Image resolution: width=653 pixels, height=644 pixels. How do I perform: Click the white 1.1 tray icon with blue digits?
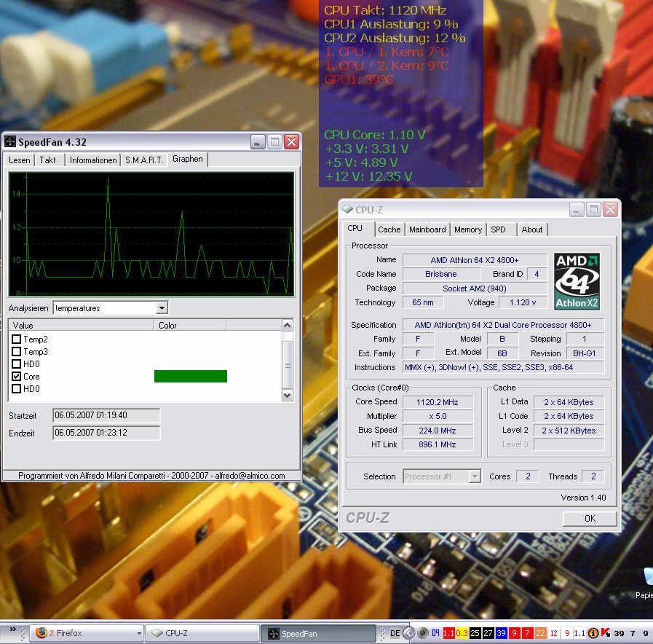click(579, 633)
